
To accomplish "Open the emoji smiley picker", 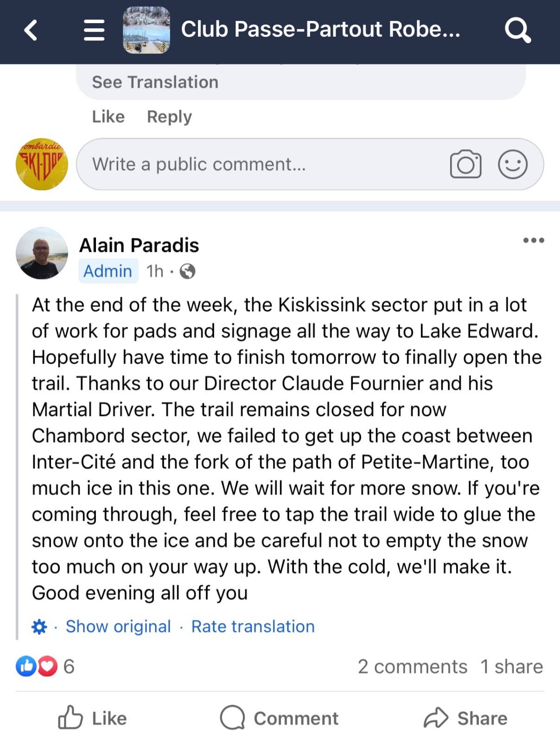I will tap(513, 164).
